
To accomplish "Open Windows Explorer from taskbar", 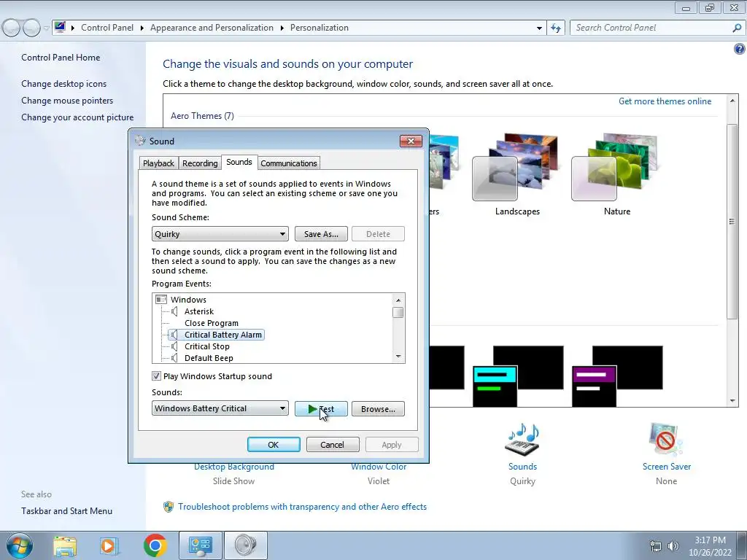I will (x=65, y=545).
